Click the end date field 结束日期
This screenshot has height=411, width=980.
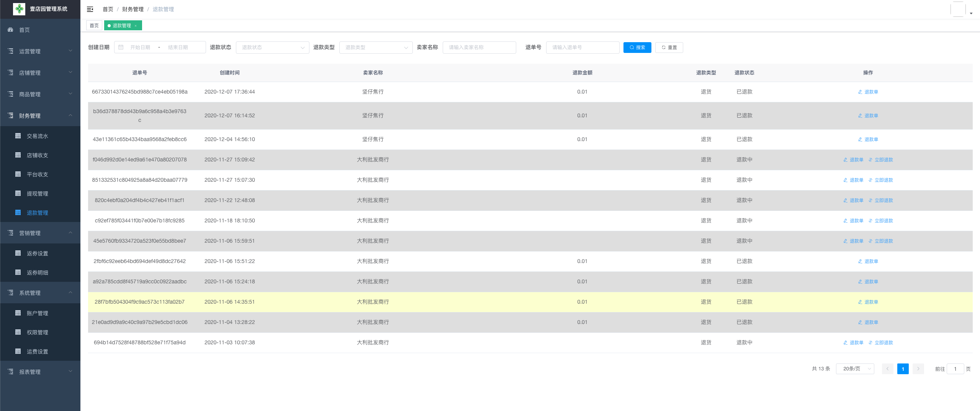[x=178, y=48]
